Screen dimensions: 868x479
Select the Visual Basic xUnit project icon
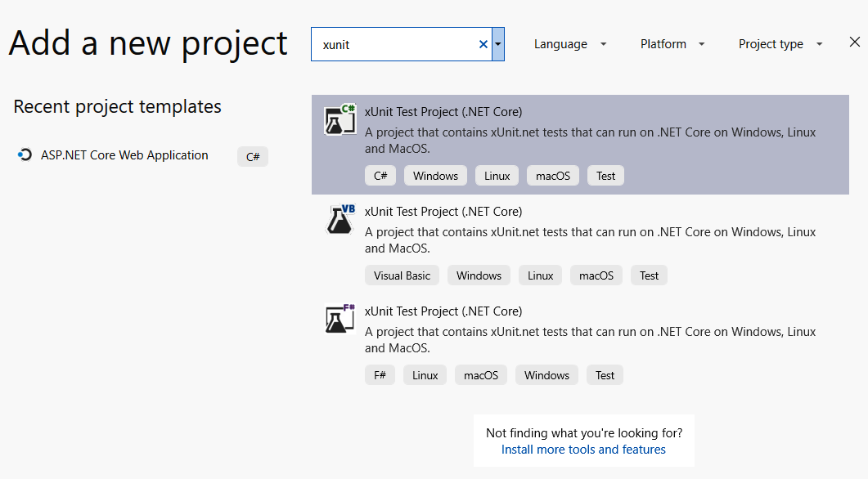[340, 220]
